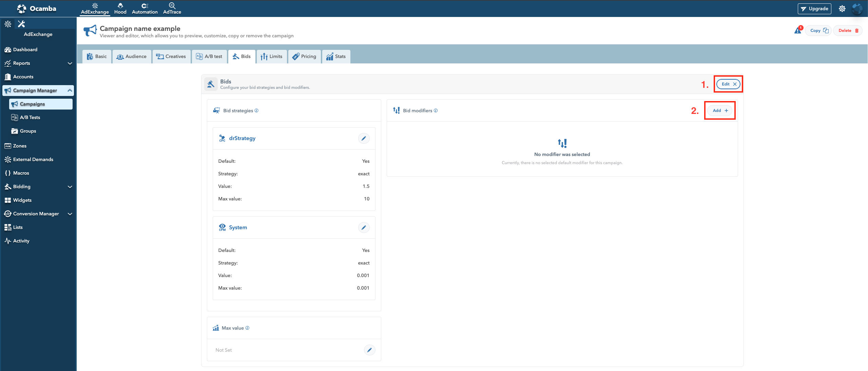Viewport: 868px width, 371px height.
Task: Select the wrench tools icon in sidebar
Action: point(21,24)
